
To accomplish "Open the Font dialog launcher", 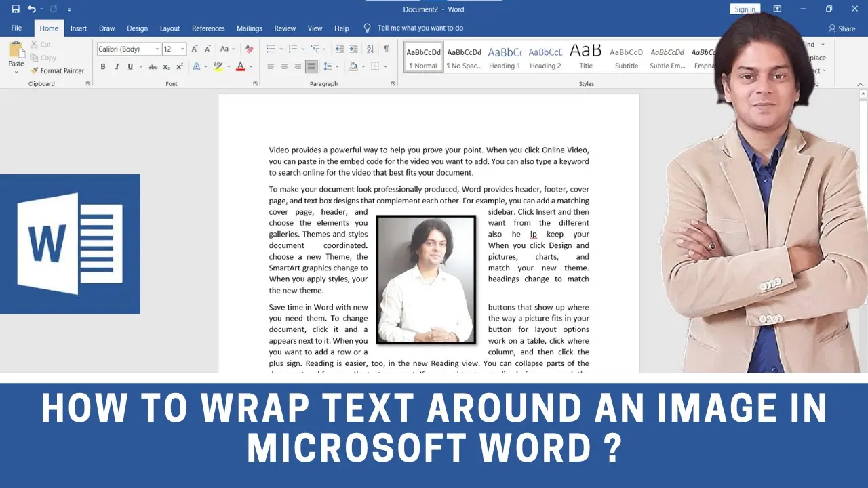I will [x=255, y=84].
